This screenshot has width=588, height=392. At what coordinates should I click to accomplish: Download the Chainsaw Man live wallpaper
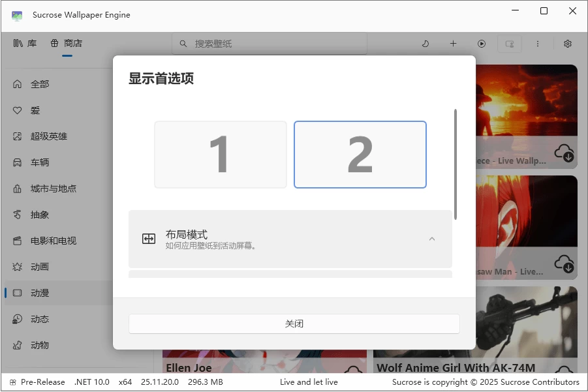pos(563,264)
